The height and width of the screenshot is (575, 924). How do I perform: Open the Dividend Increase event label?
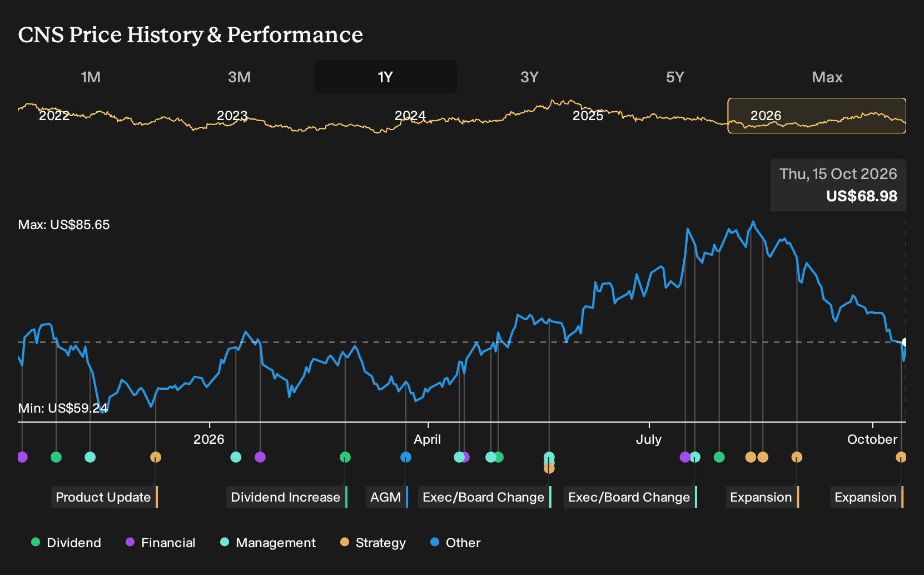click(x=287, y=497)
